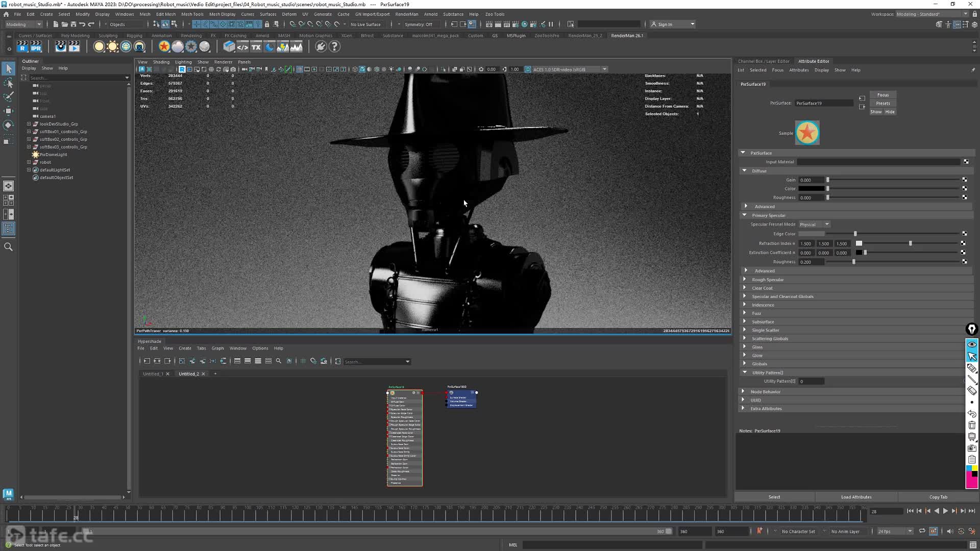Toggle the eye visibility icon on right edge
The image size is (980, 551).
click(972, 344)
